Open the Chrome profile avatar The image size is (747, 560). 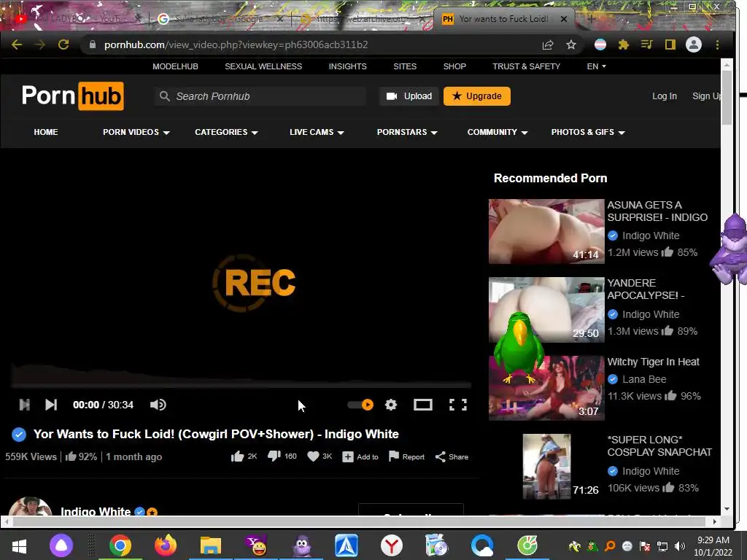pos(694,44)
